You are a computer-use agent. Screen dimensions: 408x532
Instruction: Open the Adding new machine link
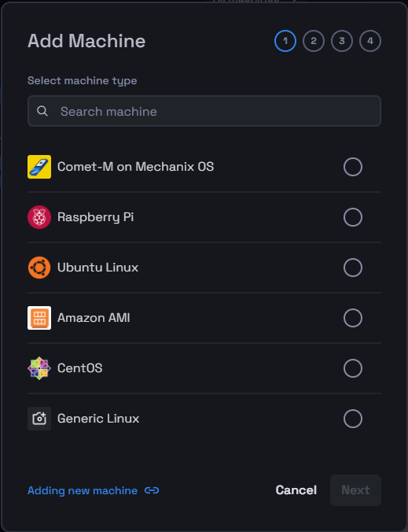pyautogui.click(x=83, y=490)
